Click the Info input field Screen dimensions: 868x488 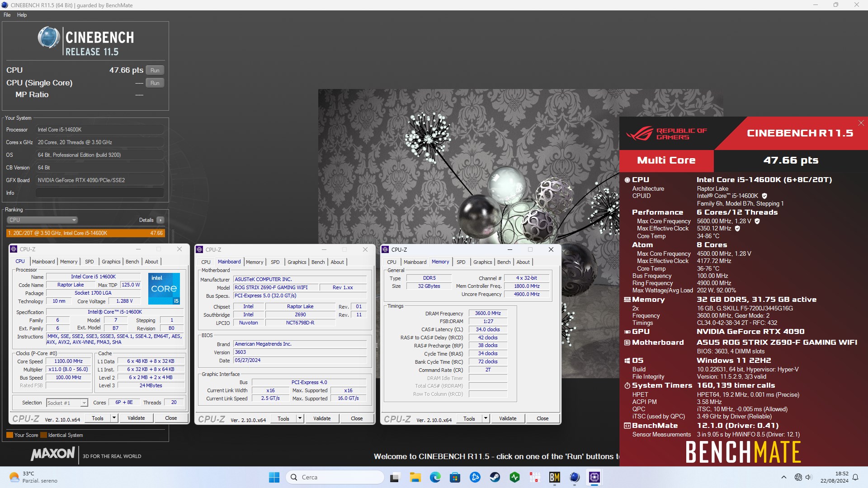(99, 193)
